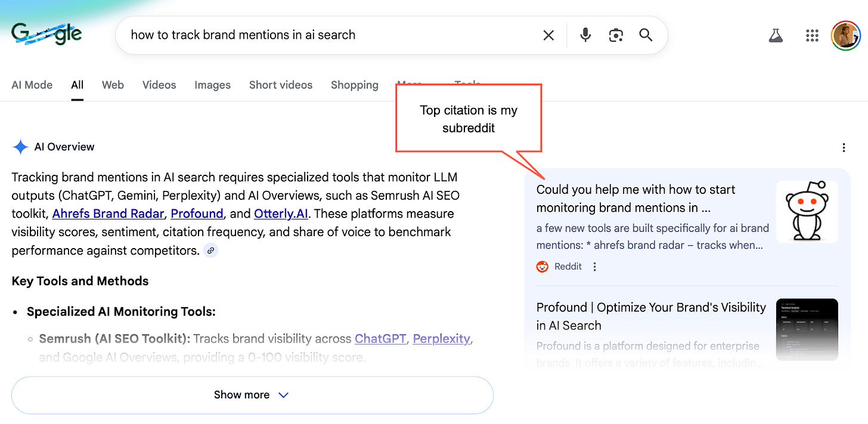This screenshot has width=868, height=424.
Task: Click the 'Semrush (AI SEO Toolkit):' text
Action: tap(114, 339)
